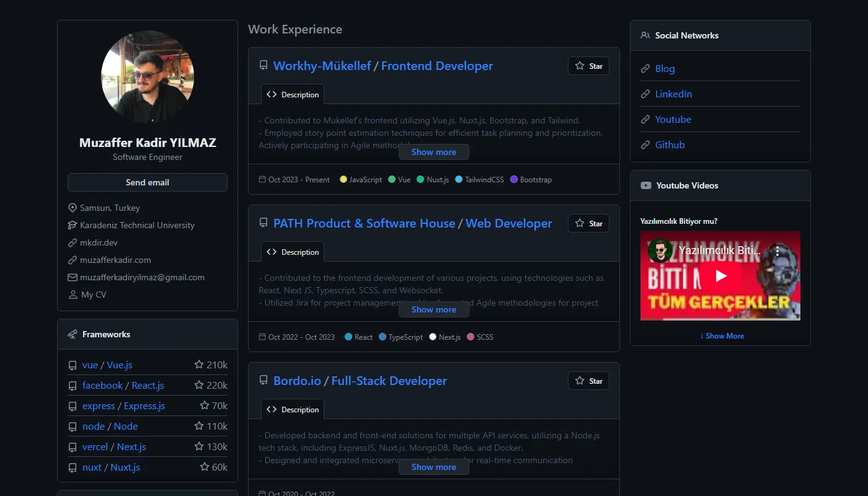868x496 pixels.
Task: Click the people icon in Social Networks header
Action: click(645, 35)
